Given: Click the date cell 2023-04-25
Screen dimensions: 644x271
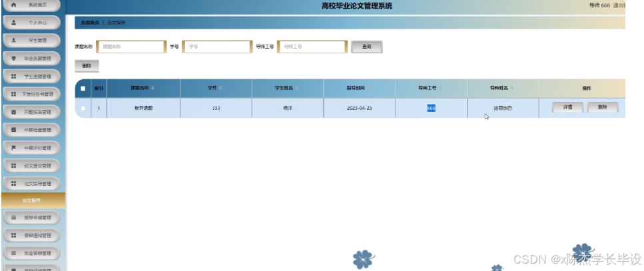Looking at the screenshot, I should pos(360,109).
